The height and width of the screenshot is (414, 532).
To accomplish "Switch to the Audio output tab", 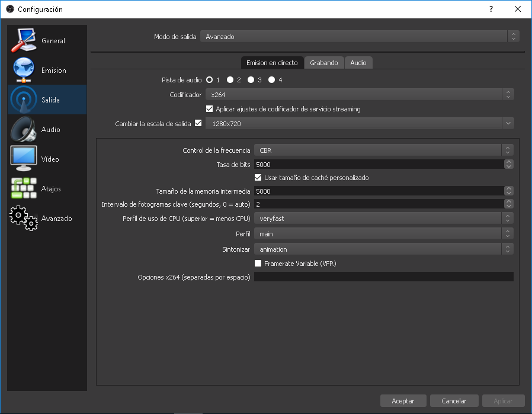I will [358, 63].
